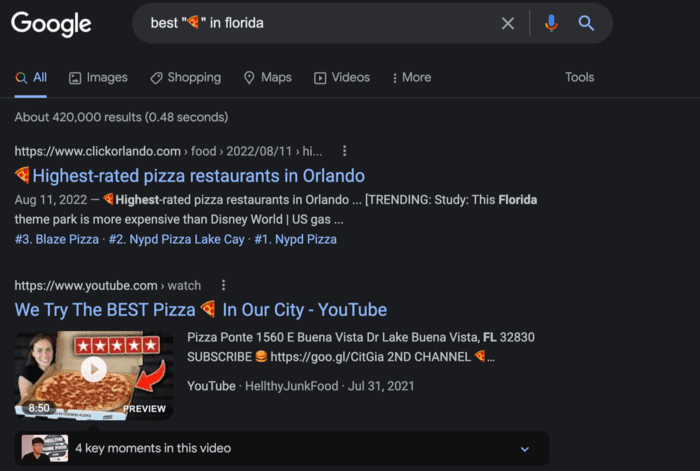Image resolution: width=700 pixels, height=471 pixels.
Task: Switch to the Maps tab
Action: click(x=267, y=78)
